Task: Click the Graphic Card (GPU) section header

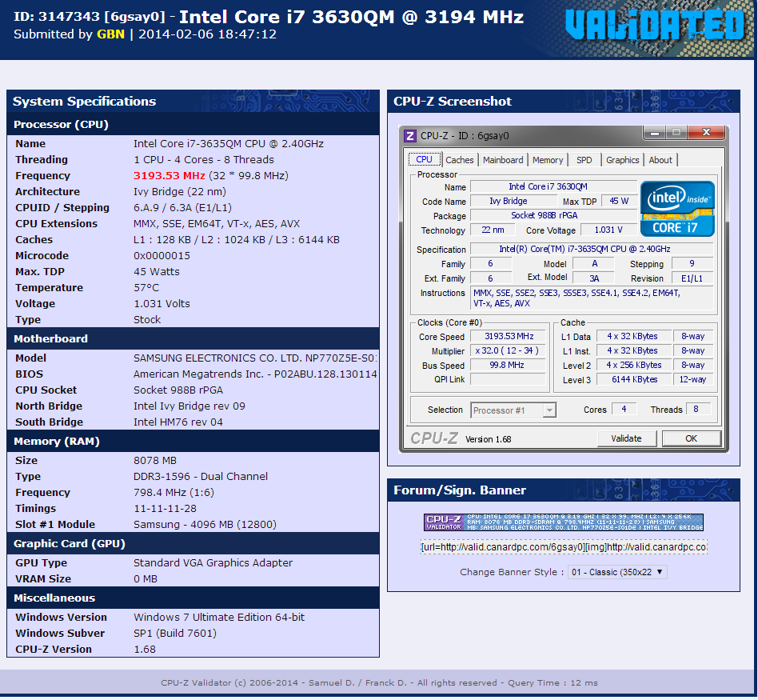Action: [x=193, y=544]
